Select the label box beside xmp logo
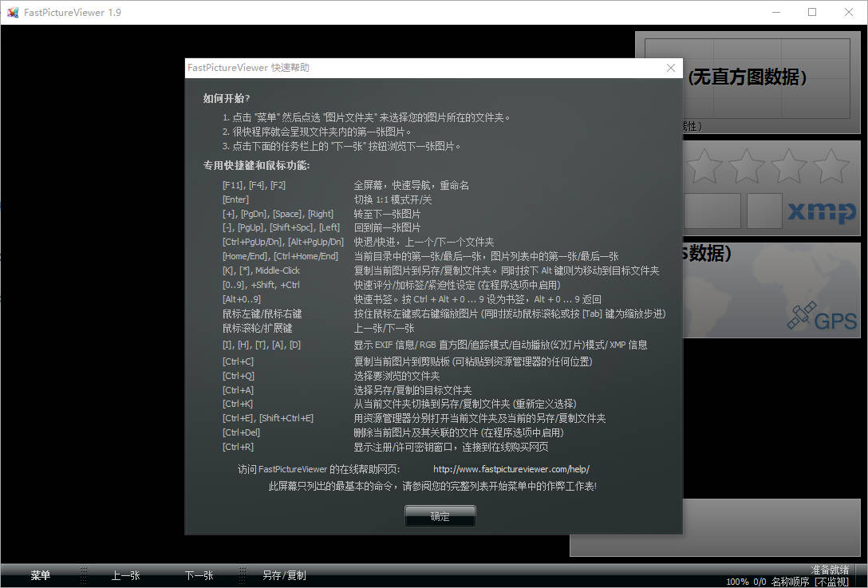868x588 pixels. (x=764, y=211)
